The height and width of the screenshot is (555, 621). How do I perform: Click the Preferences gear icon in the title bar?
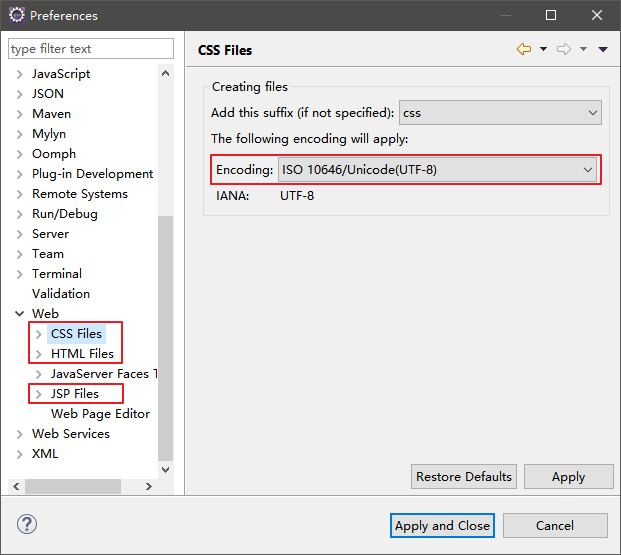click(17, 15)
